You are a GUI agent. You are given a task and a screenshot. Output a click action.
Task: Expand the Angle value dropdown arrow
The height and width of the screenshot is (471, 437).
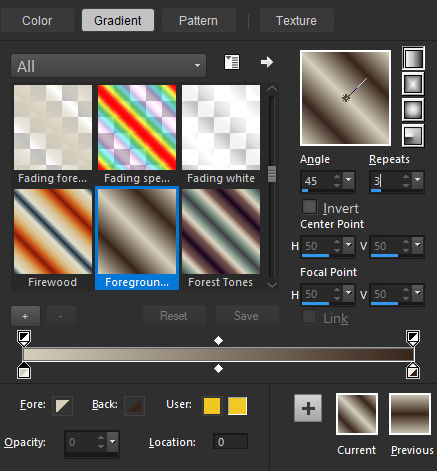pyautogui.click(x=349, y=180)
